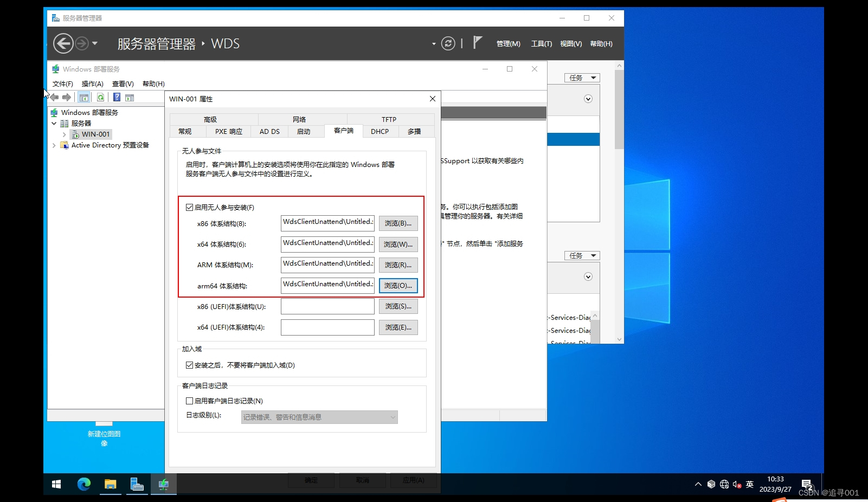Toggle the show/hide console tree toolbar icon
The image size is (868, 502).
[x=83, y=98]
